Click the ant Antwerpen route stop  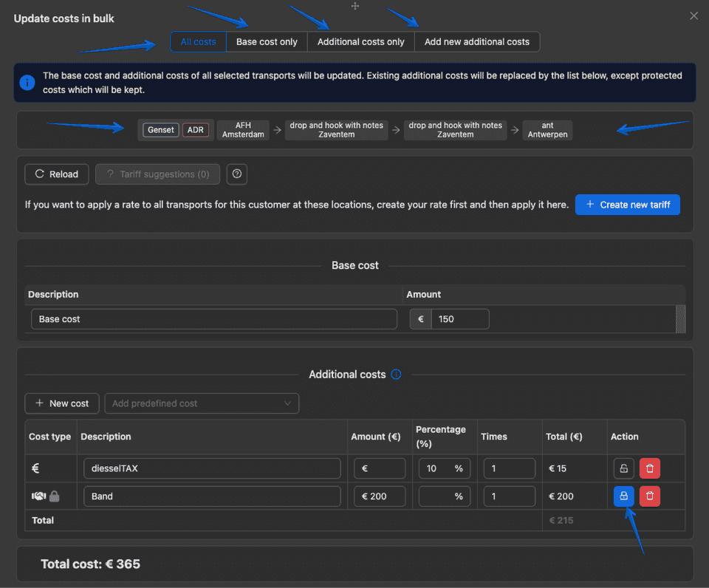(x=547, y=130)
